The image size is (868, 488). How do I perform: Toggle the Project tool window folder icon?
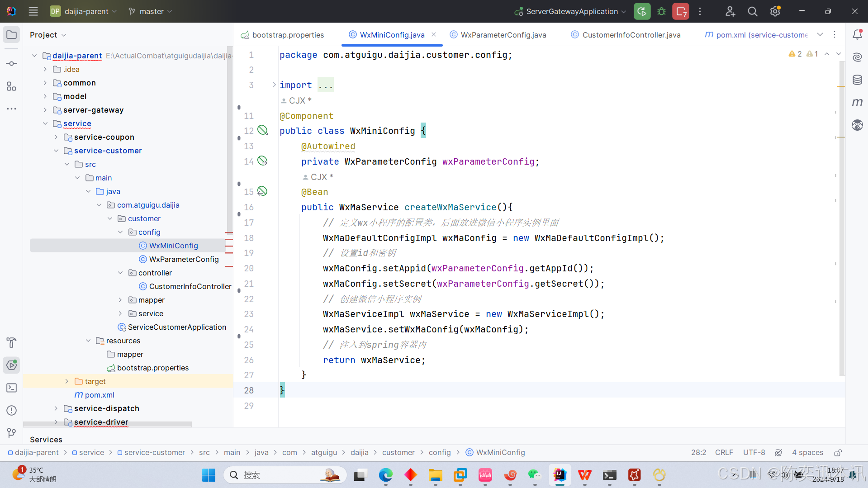click(12, 34)
